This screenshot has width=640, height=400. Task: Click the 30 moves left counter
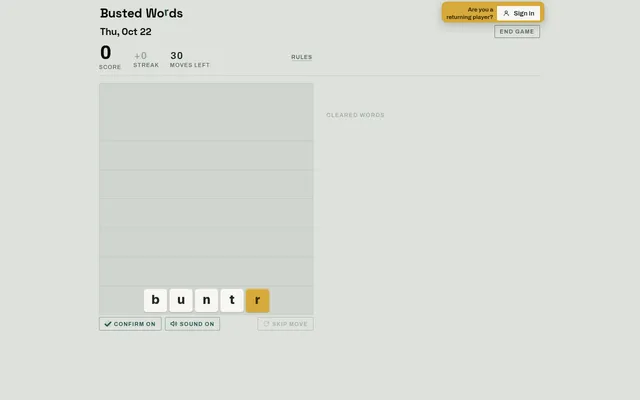tap(177, 56)
